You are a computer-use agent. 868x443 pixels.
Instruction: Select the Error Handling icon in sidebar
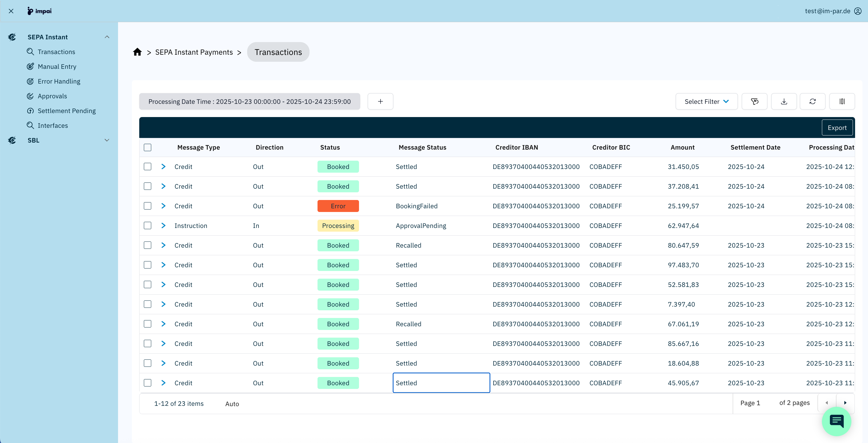[30, 81]
